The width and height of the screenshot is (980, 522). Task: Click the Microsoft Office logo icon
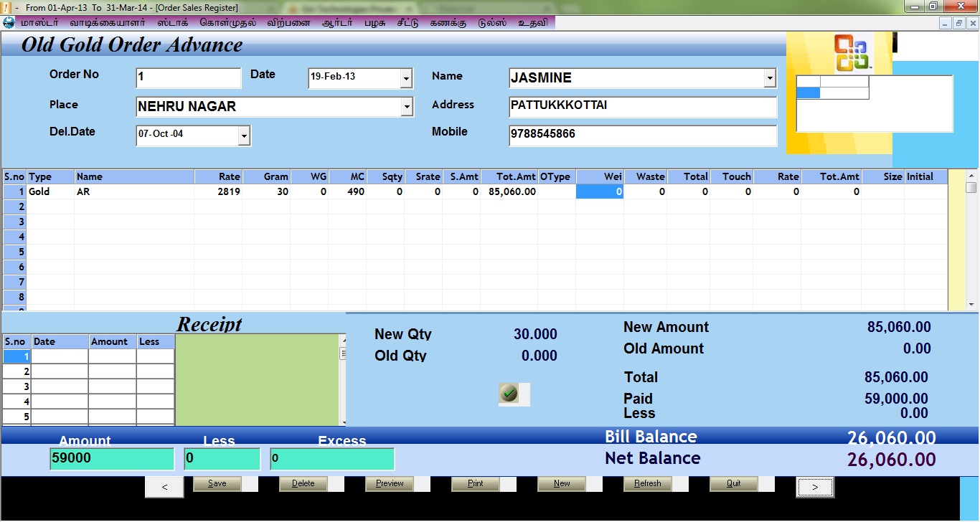[x=852, y=53]
